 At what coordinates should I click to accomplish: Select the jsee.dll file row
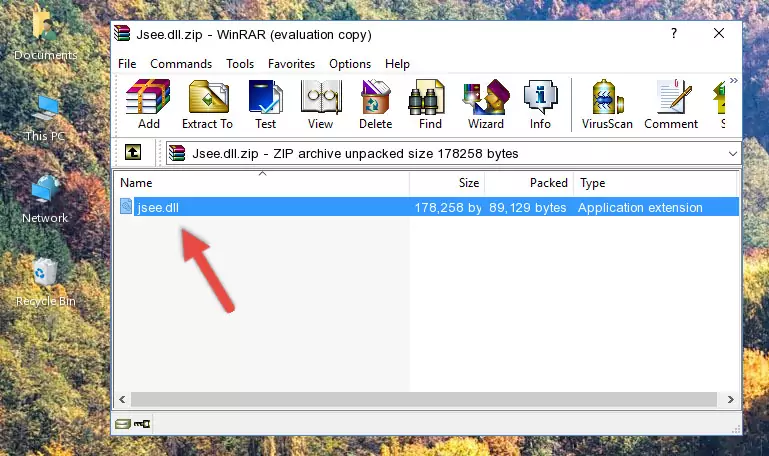tap(429, 207)
